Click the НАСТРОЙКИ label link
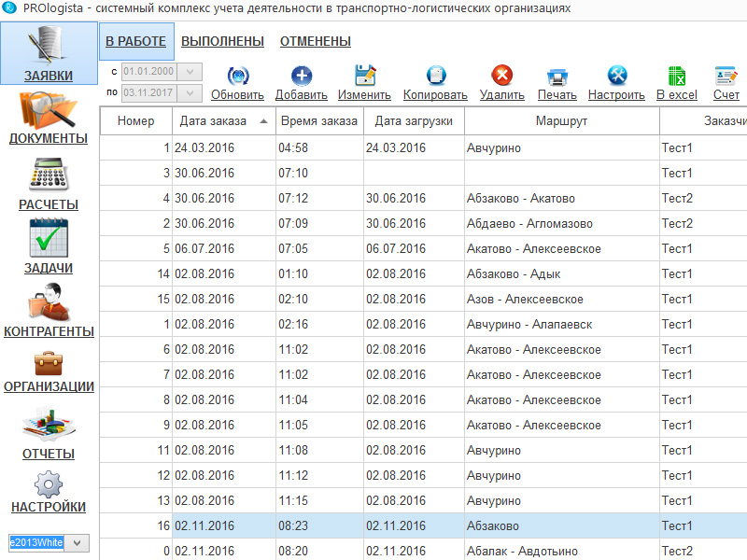 [49, 507]
